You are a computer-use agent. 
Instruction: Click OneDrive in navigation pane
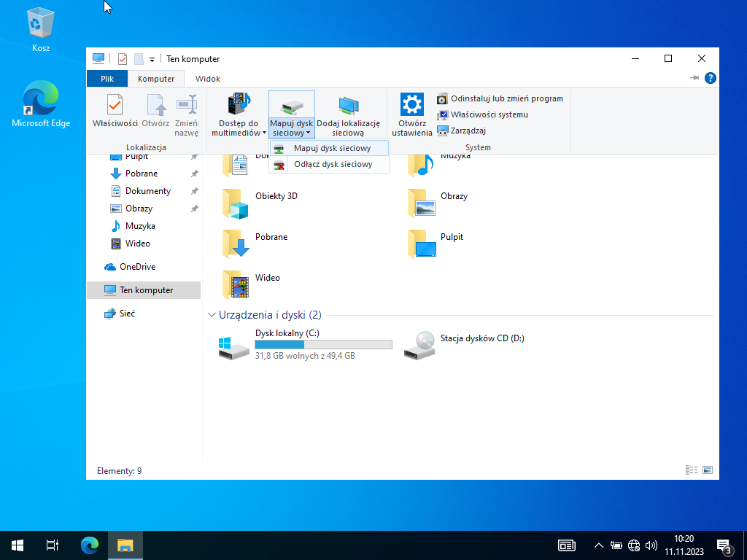[136, 267]
